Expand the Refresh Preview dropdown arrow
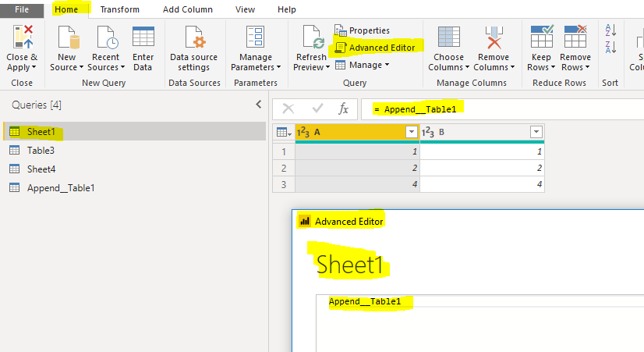The image size is (644, 352). pyautogui.click(x=327, y=67)
